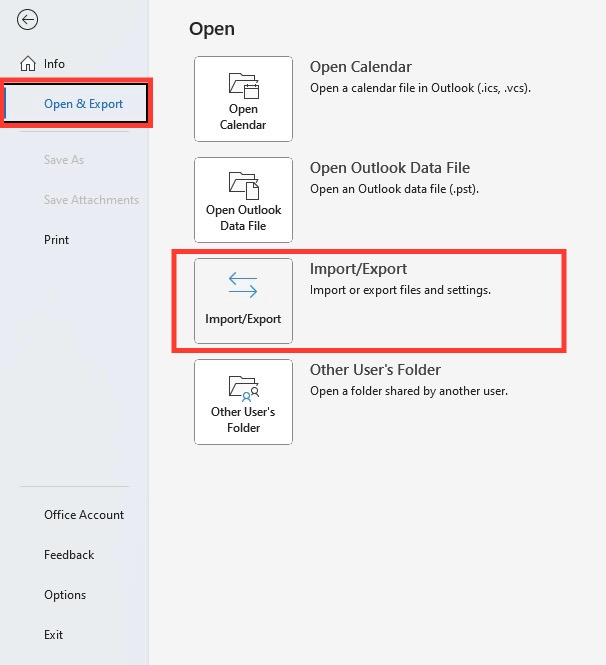Click the blue two-way arrows Import/Export icon
Viewport: 606px width, 665px height.
pos(243,285)
